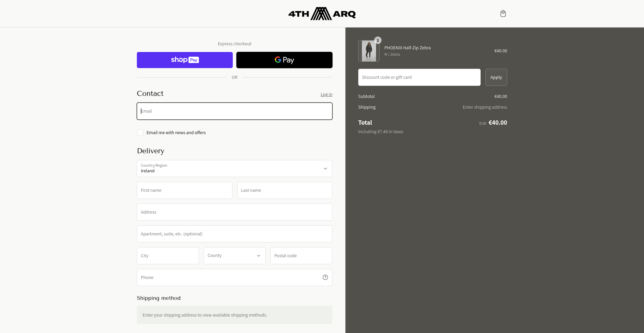Click the 'Delivery' heading
Screen dimensions: 644x333
(151, 151)
